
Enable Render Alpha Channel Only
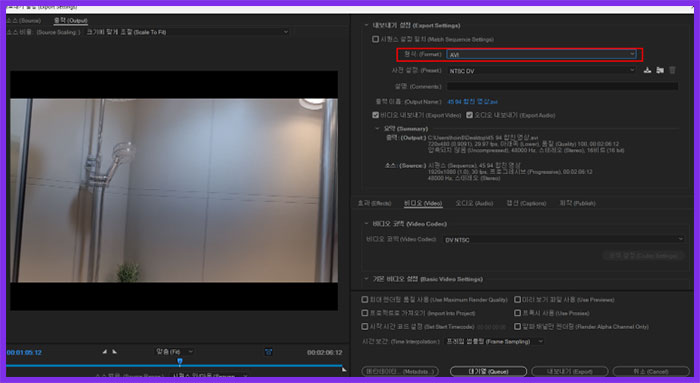(x=517, y=327)
